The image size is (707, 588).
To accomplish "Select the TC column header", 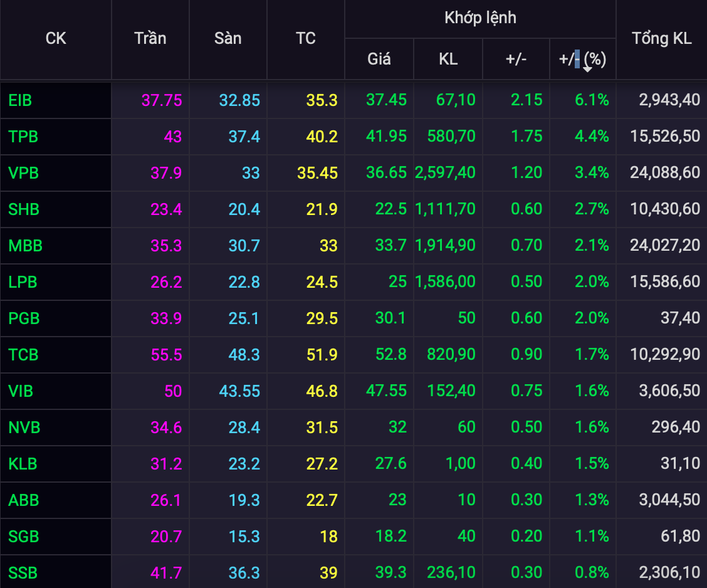I will click(305, 39).
